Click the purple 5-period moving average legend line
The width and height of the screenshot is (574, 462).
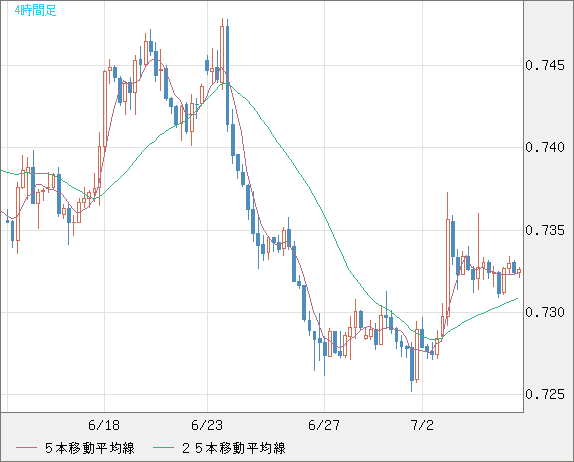(x=26, y=448)
